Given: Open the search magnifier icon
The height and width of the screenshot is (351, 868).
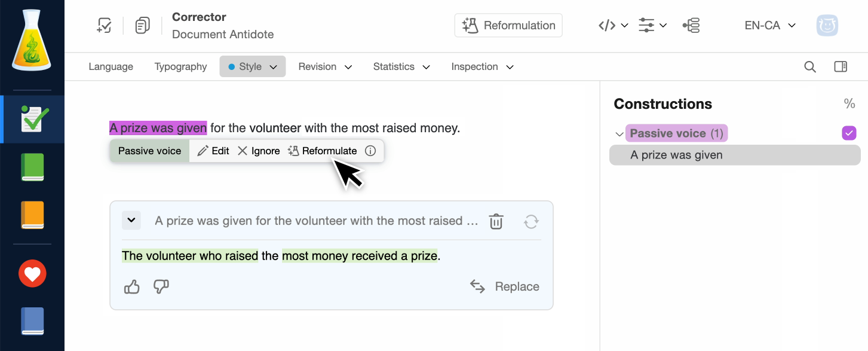Looking at the screenshot, I should [810, 67].
